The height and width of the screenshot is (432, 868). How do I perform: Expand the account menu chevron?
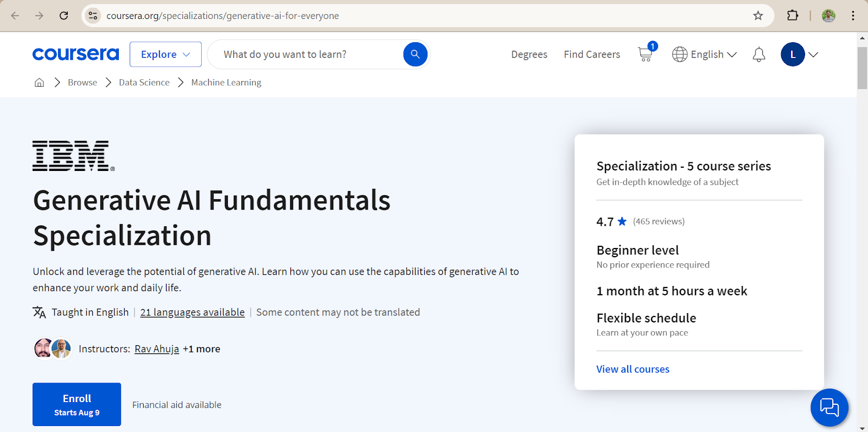813,55
